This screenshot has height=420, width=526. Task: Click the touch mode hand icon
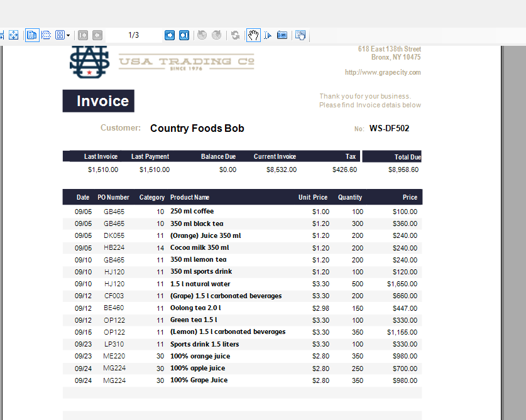[x=300, y=35]
